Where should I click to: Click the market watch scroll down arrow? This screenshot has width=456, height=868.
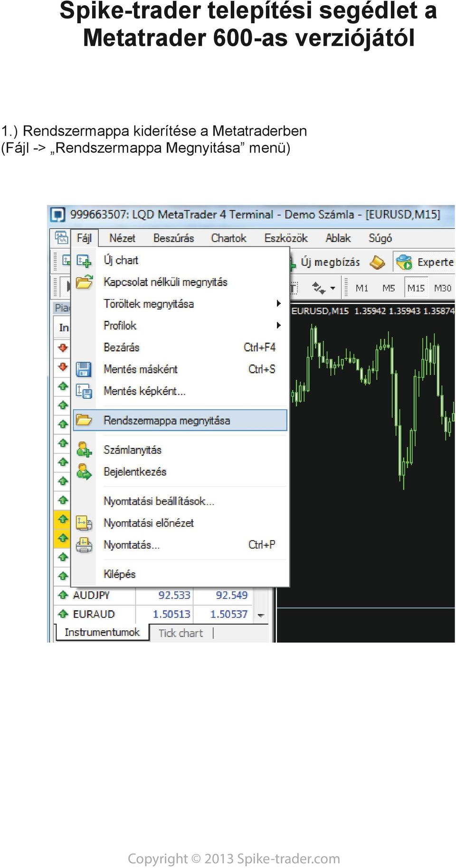pos(261,615)
